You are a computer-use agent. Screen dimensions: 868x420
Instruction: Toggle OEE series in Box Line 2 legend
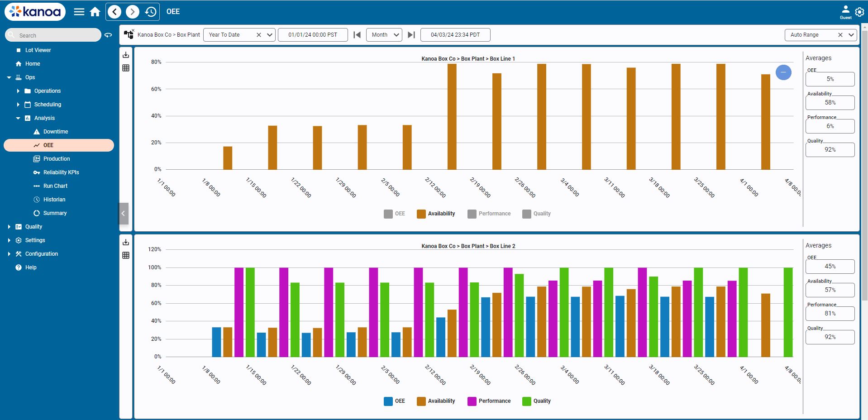point(394,401)
